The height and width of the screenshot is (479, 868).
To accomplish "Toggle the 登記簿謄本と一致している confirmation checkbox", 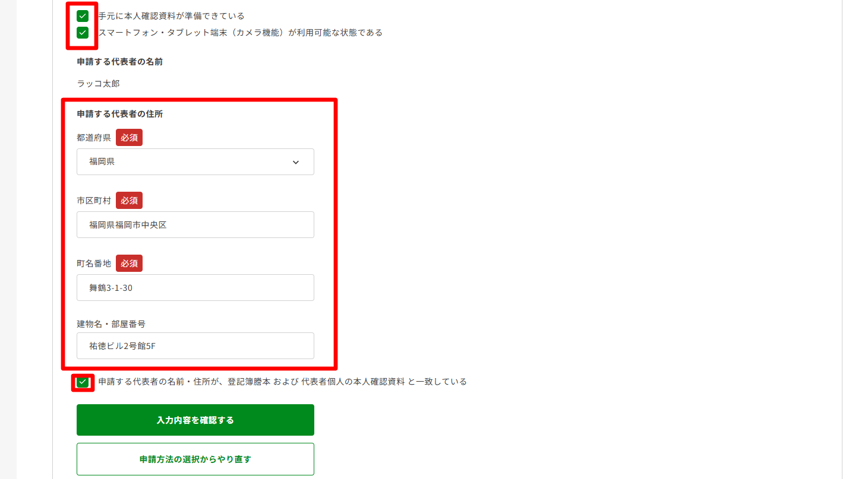I will coord(83,382).
